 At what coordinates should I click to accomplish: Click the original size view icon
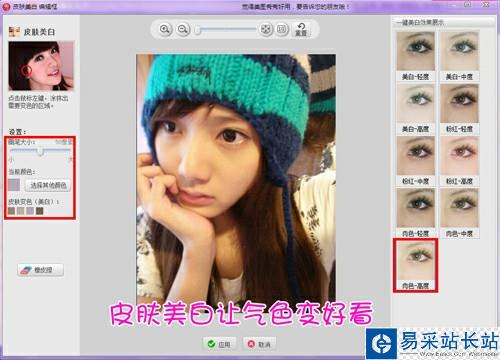(x=282, y=29)
